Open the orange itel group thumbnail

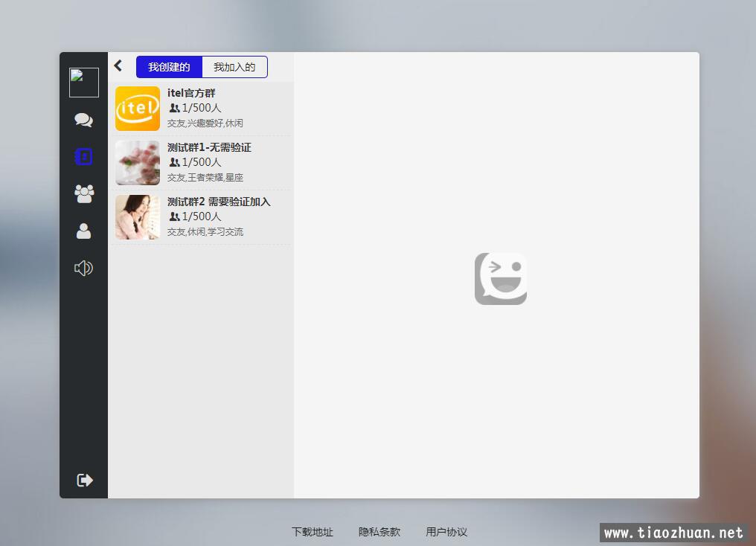138,109
